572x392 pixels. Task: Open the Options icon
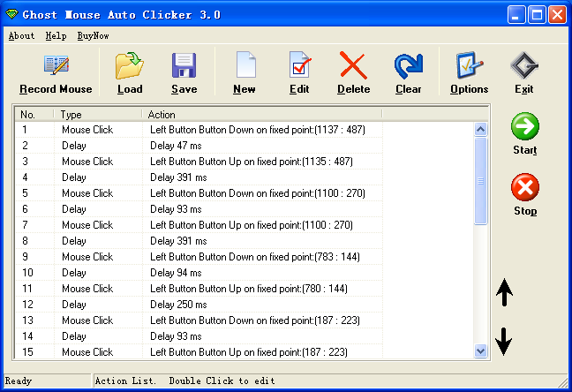pyautogui.click(x=469, y=65)
